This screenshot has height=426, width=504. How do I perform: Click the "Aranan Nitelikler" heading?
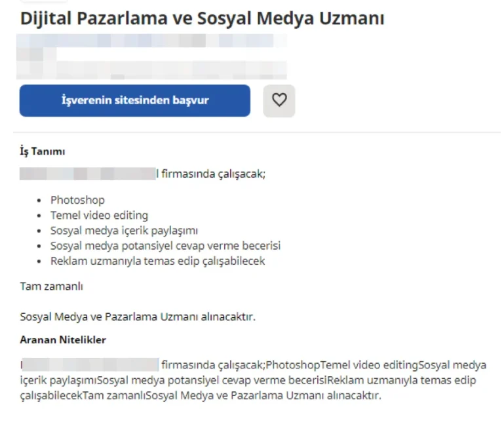pos(63,340)
